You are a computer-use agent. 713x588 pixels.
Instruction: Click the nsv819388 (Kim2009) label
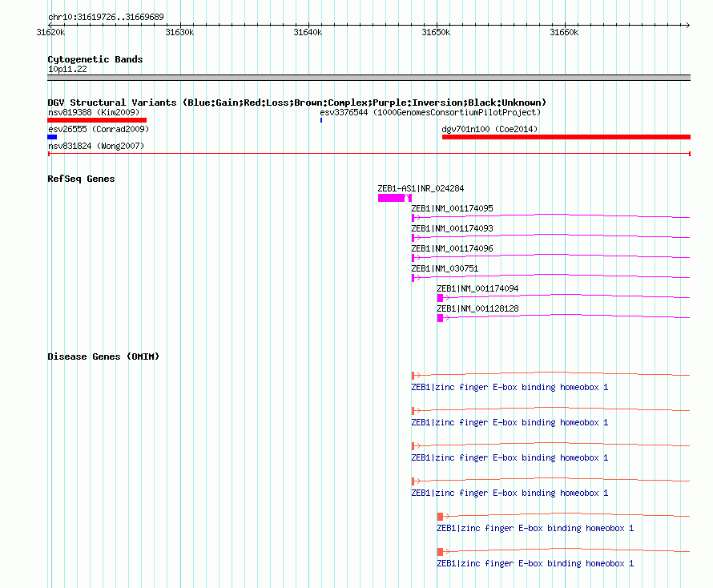click(94, 112)
